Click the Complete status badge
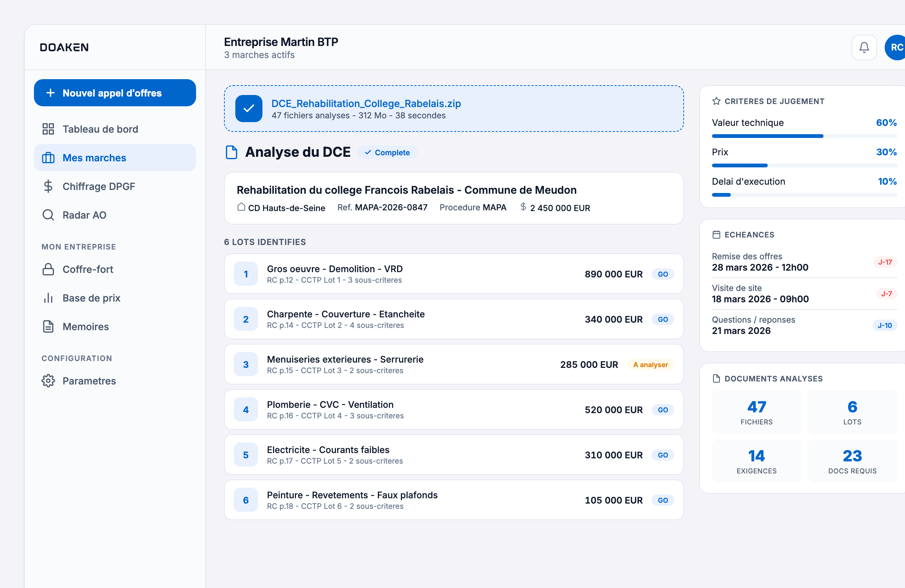 pos(387,152)
